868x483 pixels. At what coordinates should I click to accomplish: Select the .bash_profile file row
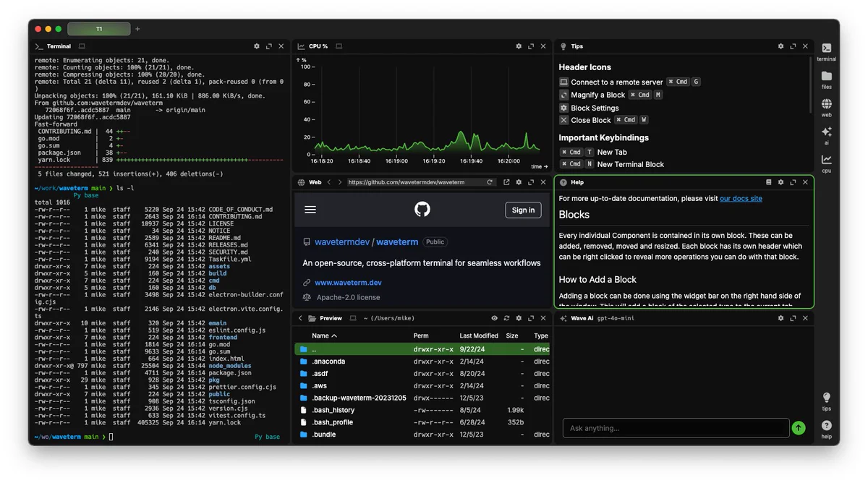pyautogui.click(x=422, y=422)
